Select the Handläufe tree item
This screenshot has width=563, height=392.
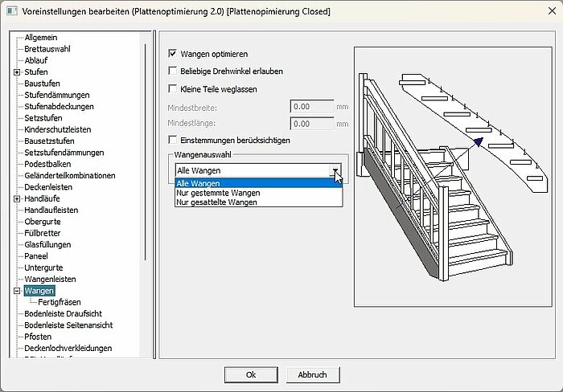(42, 198)
